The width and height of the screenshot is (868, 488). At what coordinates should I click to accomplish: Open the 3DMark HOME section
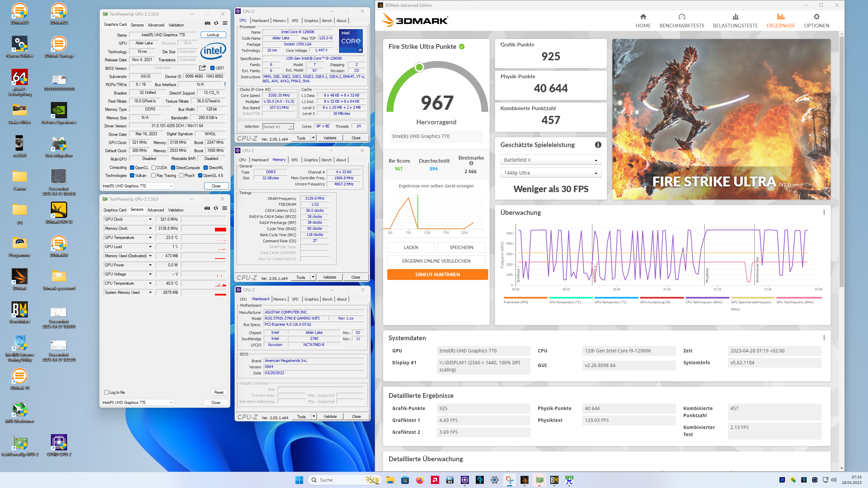[x=643, y=21]
